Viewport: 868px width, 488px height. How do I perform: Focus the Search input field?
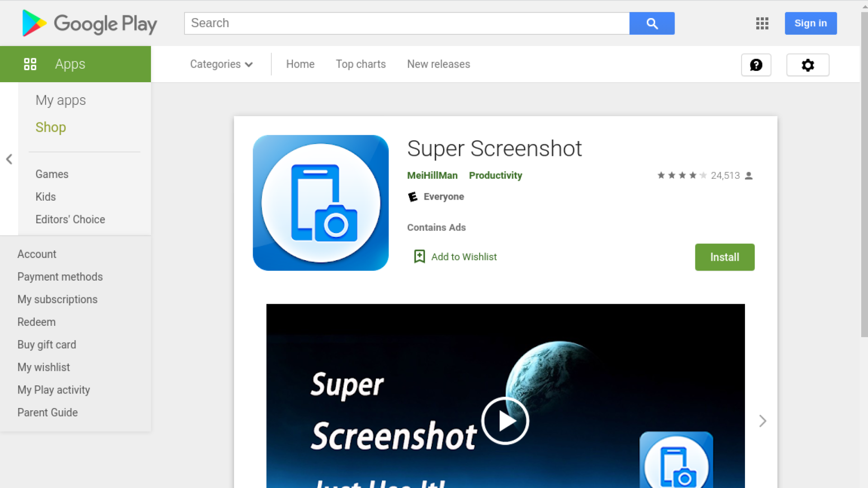coord(406,23)
